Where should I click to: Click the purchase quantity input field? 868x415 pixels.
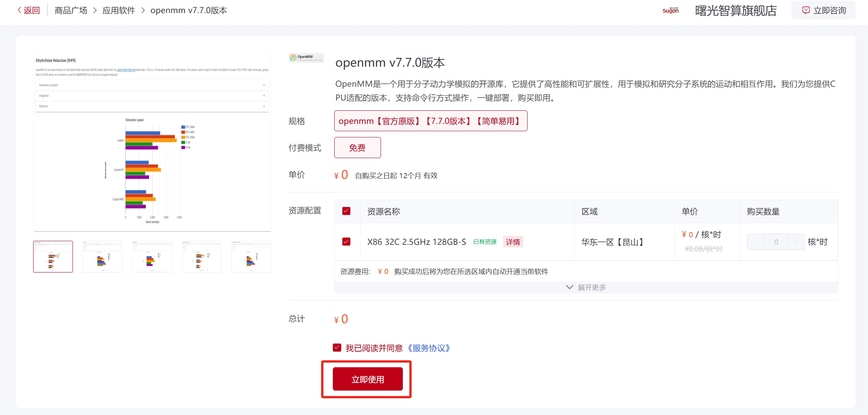(776, 242)
